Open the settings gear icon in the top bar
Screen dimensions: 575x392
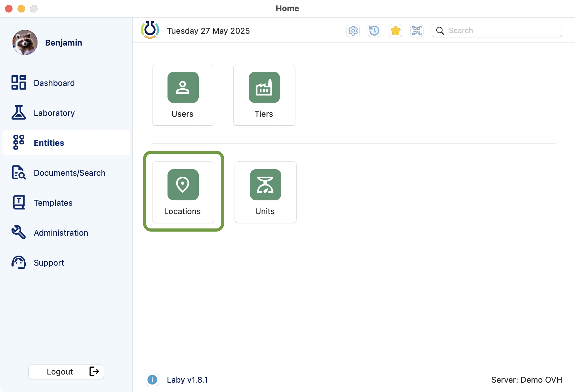353,31
